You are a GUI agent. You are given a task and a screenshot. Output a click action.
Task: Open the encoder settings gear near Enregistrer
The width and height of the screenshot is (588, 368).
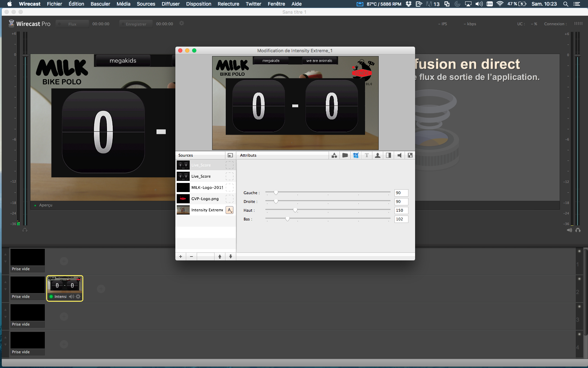182,23
